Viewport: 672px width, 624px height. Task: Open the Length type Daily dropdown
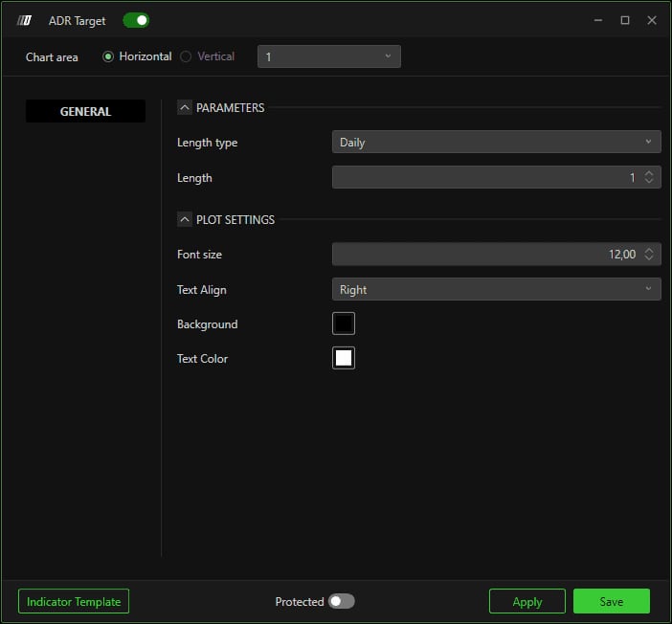tap(496, 142)
